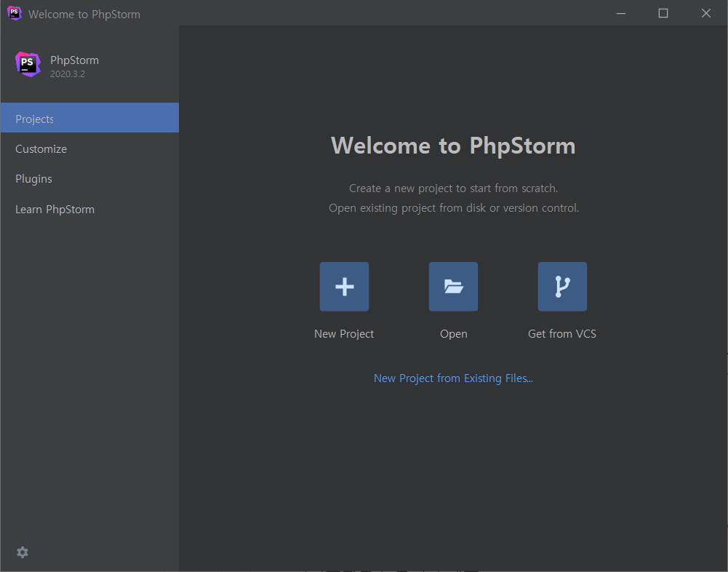Select the Projects tab

point(89,118)
